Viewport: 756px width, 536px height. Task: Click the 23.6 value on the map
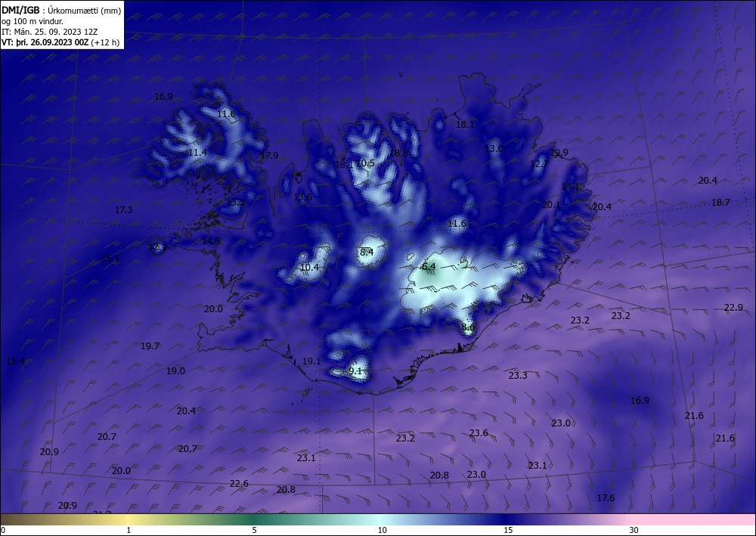tap(479, 433)
